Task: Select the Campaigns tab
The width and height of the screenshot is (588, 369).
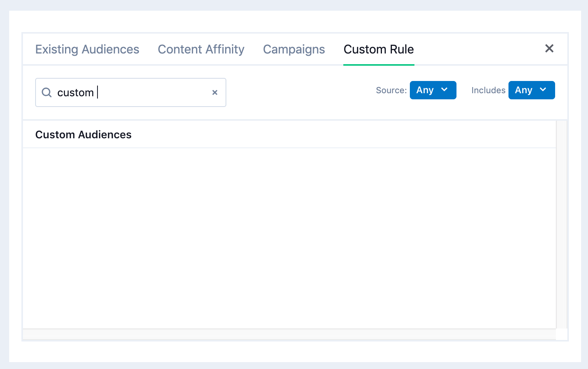Action: 294,49
